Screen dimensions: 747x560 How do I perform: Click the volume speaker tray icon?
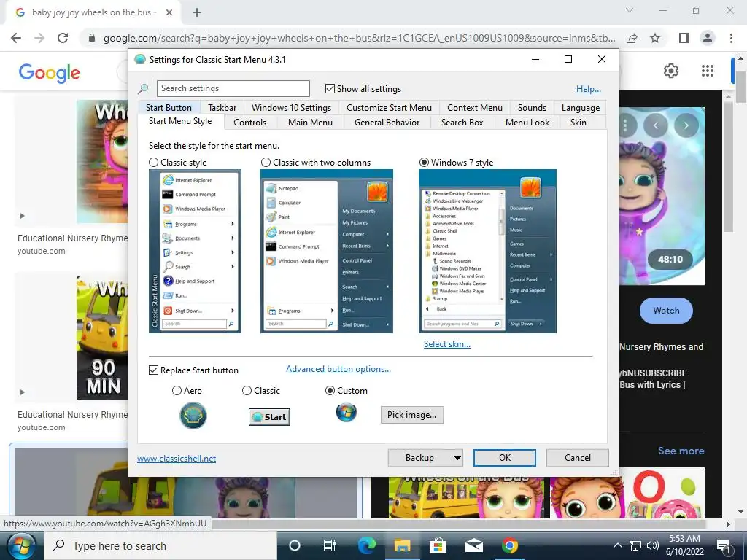click(x=653, y=545)
